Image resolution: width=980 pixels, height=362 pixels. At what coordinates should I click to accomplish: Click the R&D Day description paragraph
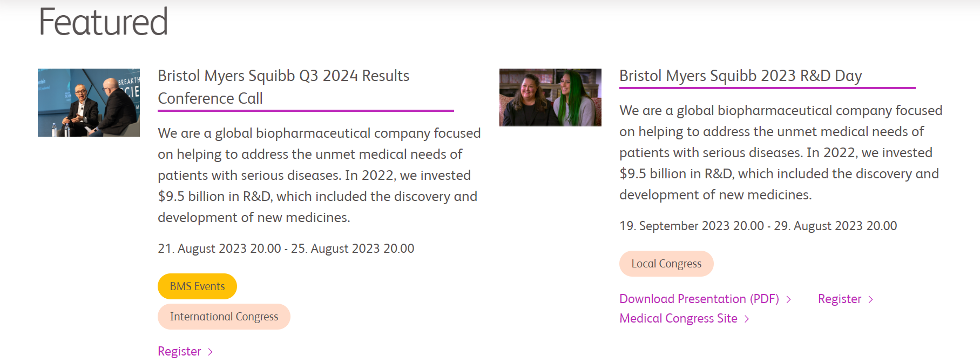[781, 152]
